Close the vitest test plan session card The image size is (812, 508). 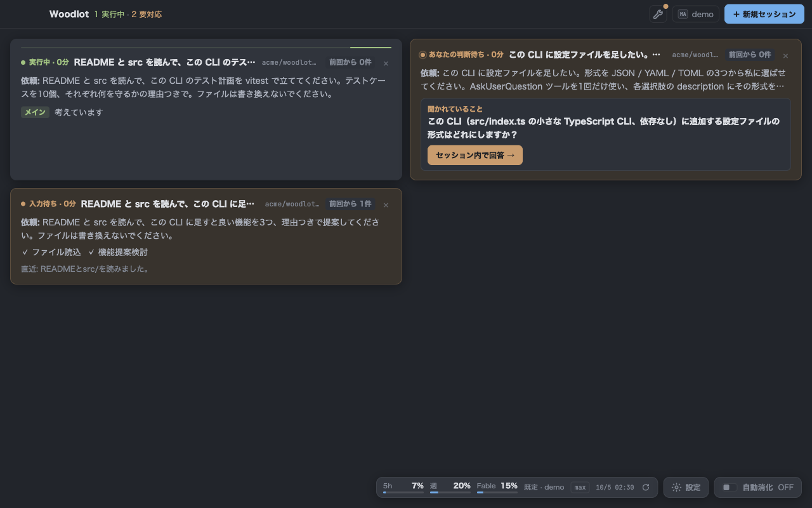tap(386, 63)
